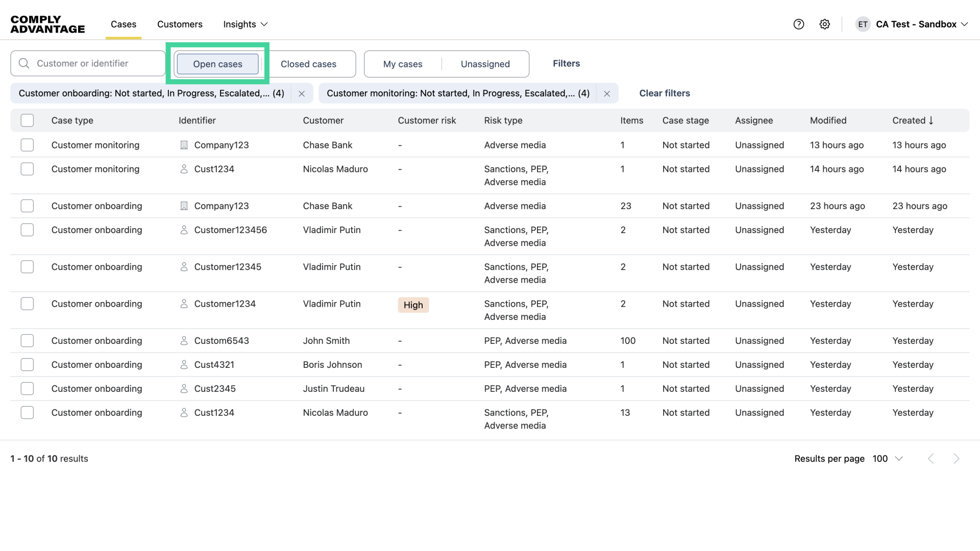Type in Customer or identifier search field

[97, 63]
